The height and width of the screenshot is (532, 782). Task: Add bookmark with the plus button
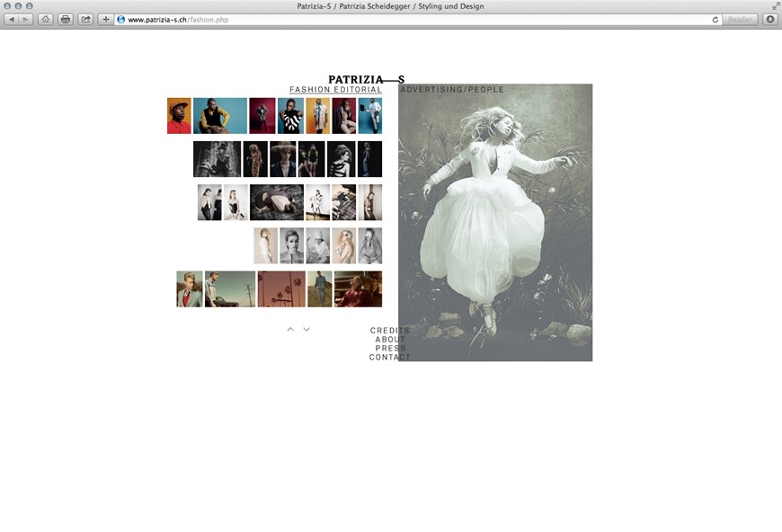click(x=106, y=20)
